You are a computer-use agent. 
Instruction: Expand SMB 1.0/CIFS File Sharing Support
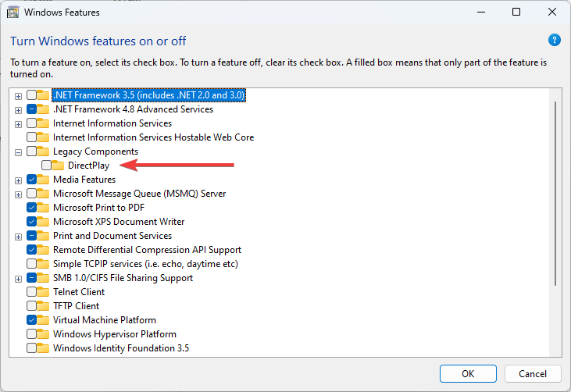18,279
